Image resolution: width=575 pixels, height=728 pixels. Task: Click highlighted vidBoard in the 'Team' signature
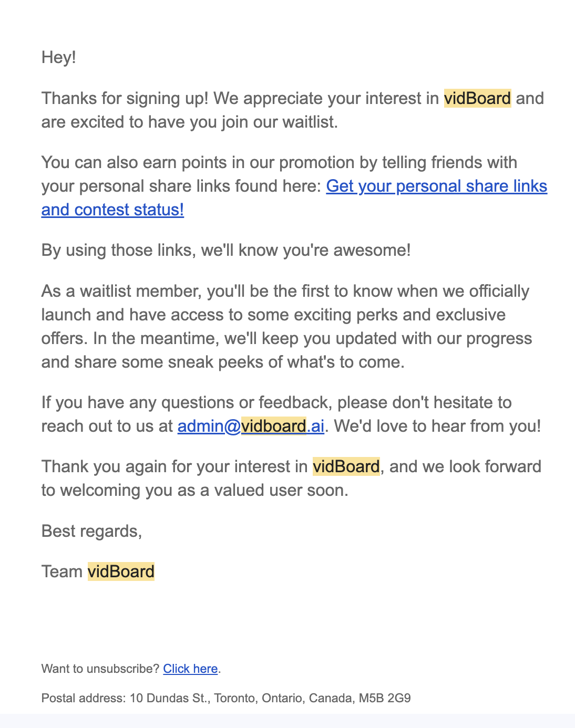(x=121, y=571)
